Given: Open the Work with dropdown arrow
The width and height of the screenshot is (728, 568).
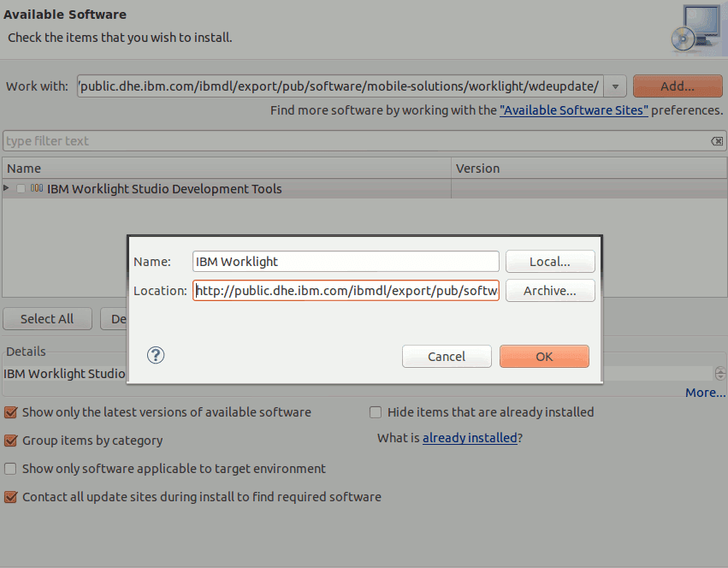Looking at the screenshot, I should (615, 86).
